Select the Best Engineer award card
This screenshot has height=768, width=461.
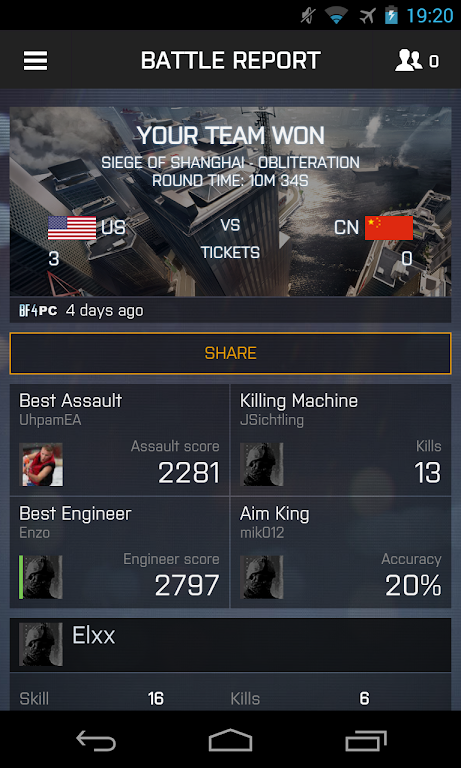120,552
